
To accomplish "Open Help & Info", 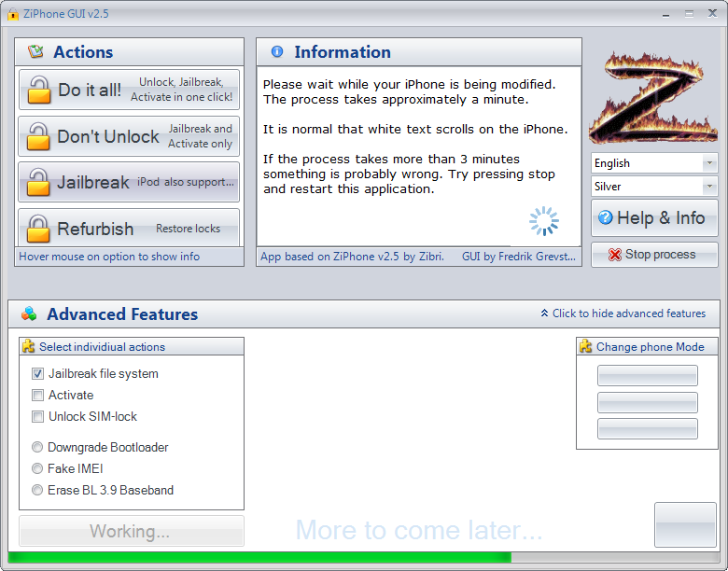I will pyautogui.click(x=654, y=217).
